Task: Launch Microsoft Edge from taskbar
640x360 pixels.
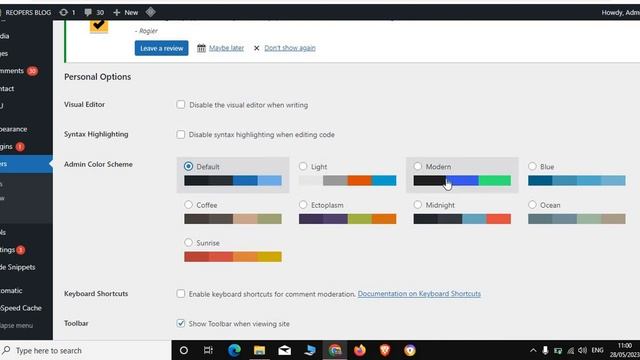Action: tap(234, 350)
